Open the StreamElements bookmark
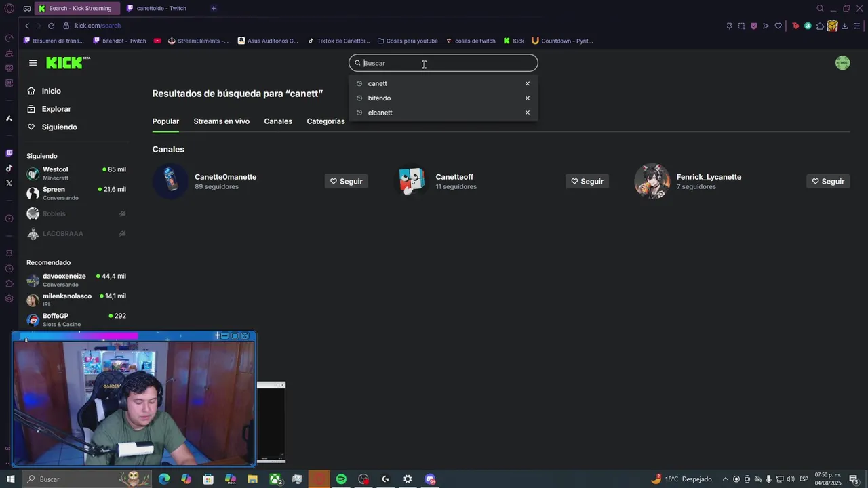 198,41
